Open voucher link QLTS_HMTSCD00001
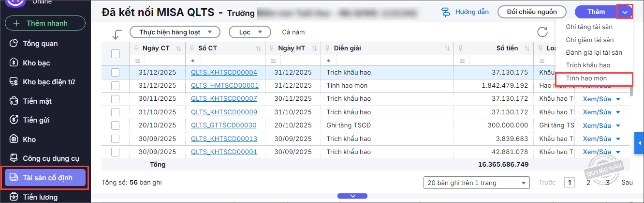The height and width of the screenshot is (203, 644). pos(224,86)
